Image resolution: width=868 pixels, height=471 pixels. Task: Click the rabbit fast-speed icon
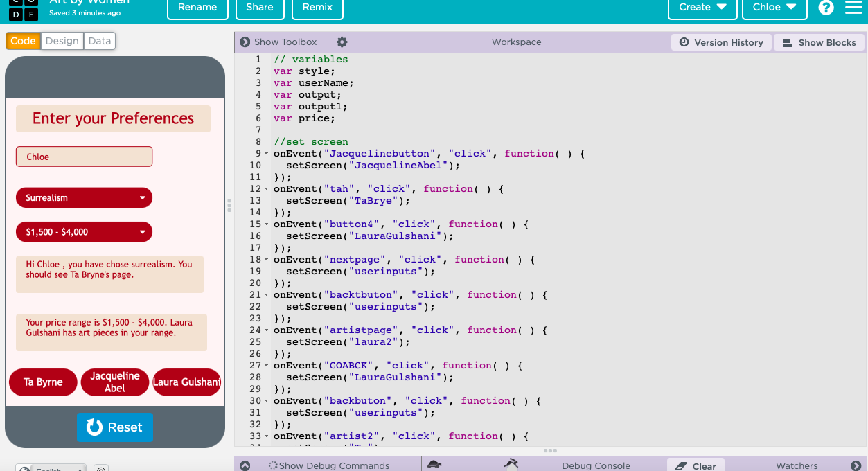point(511,463)
